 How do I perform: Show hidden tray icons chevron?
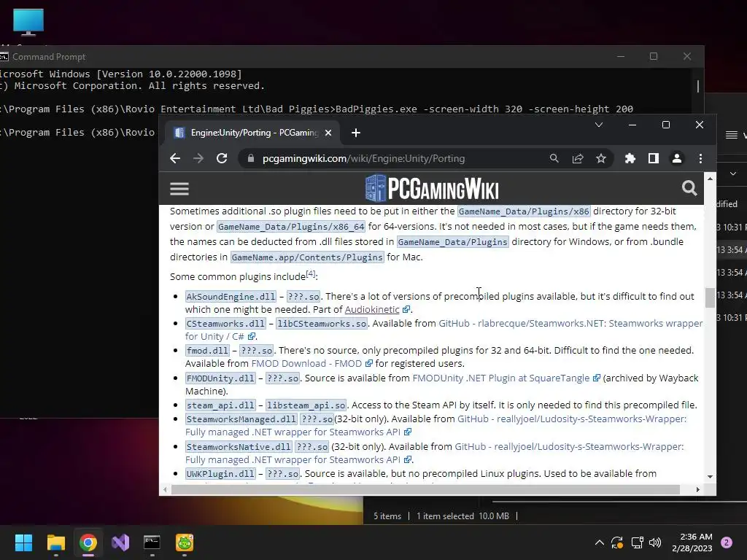(x=600, y=542)
